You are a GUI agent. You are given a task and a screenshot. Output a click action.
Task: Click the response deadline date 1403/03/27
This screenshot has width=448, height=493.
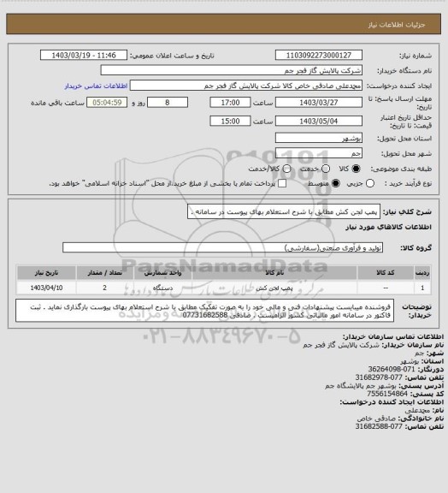(319, 103)
